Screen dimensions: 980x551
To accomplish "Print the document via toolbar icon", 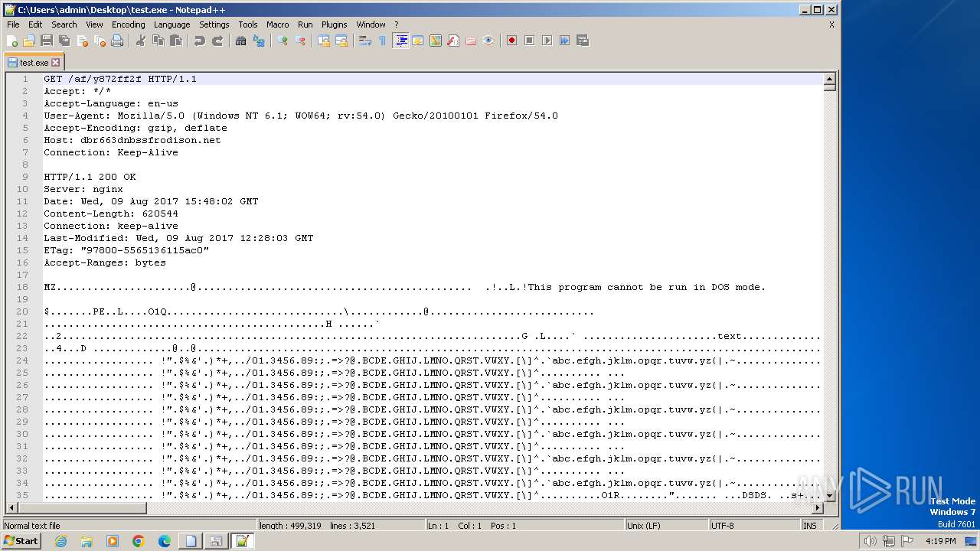I will (x=117, y=41).
